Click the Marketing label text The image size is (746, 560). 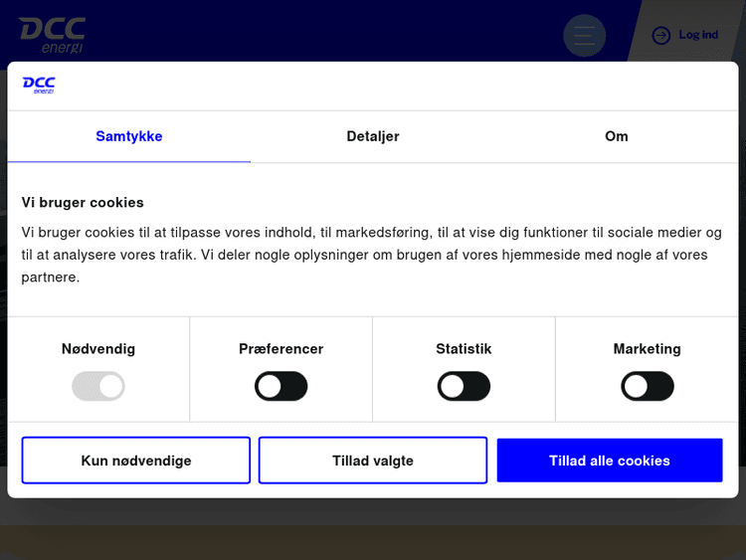[x=648, y=349]
